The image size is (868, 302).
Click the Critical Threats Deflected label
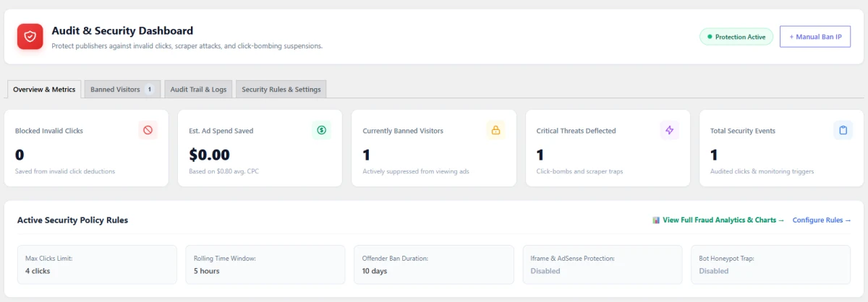pyautogui.click(x=576, y=131)
